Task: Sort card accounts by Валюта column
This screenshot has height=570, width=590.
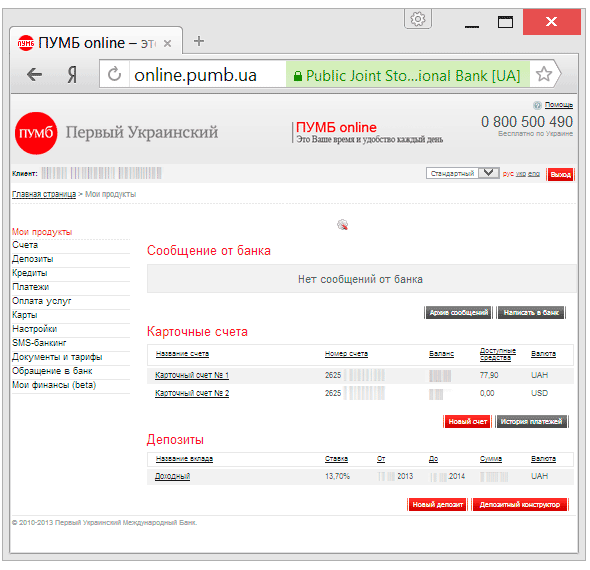Action: point(543,354)
